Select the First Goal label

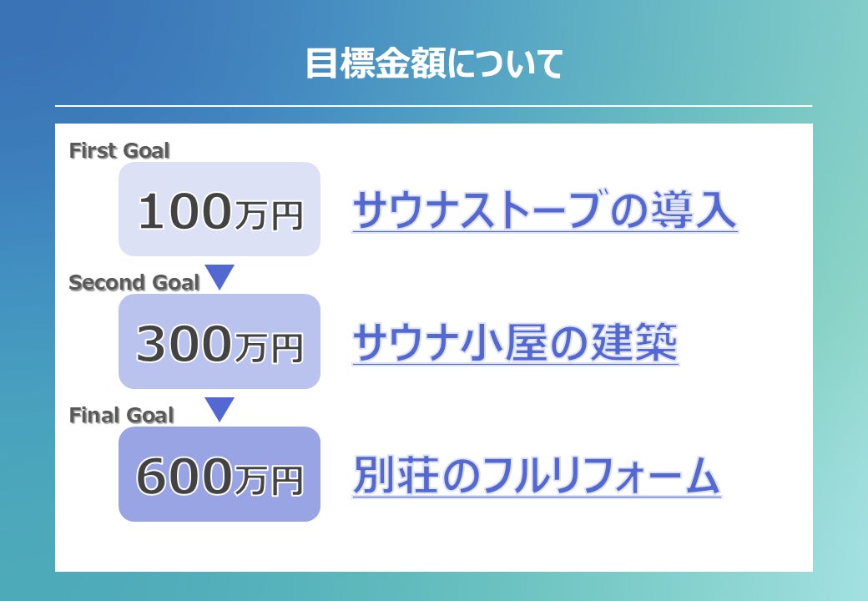pyautogui.click(x=119, y=151)
